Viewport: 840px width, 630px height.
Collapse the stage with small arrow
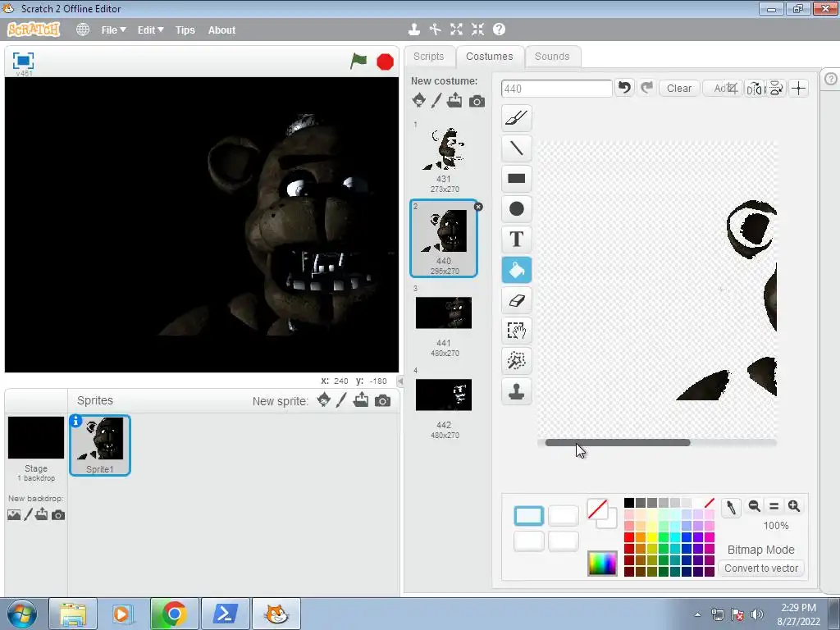click(x=400, y=381)
